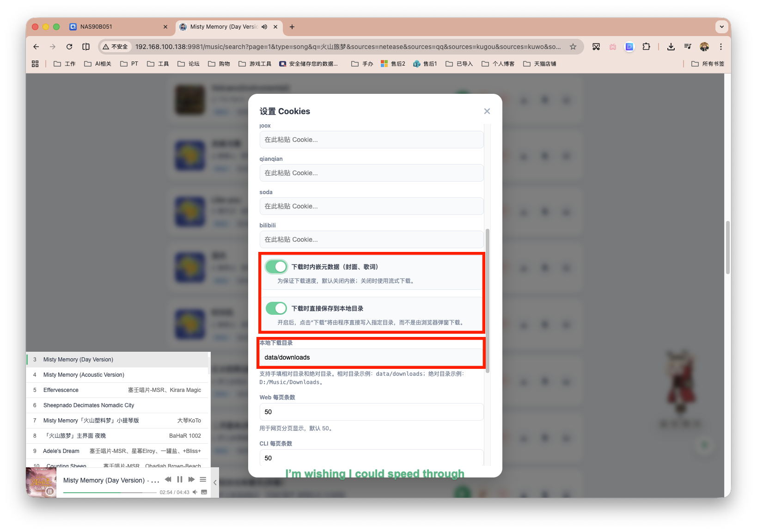This screenshot has height=532, width=757.
Task: Open the player playlist menu icon
Action: pos(203,479)
